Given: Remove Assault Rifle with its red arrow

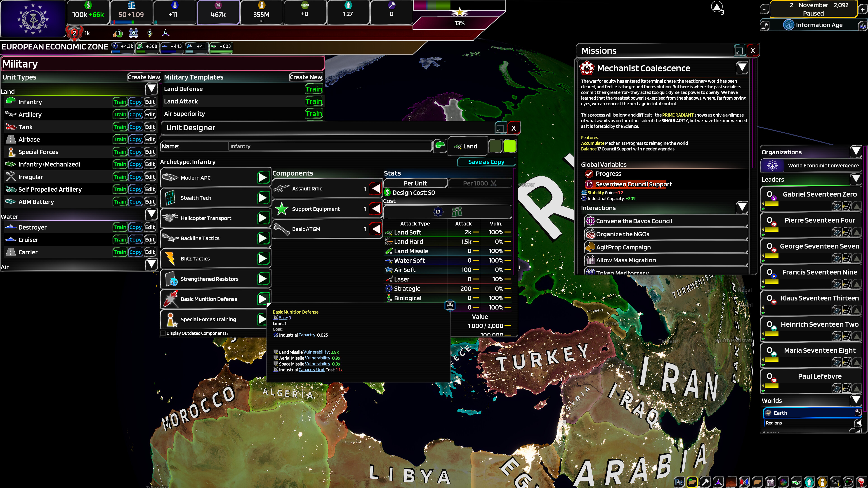Looking at the screenshot, I should pyautogui.click(x=376, y=189).
